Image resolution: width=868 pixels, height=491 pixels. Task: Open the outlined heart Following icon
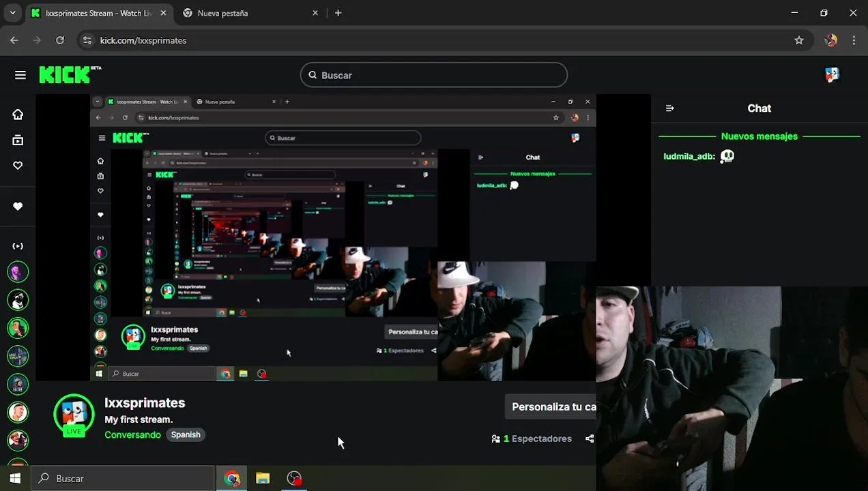(18, 165)
